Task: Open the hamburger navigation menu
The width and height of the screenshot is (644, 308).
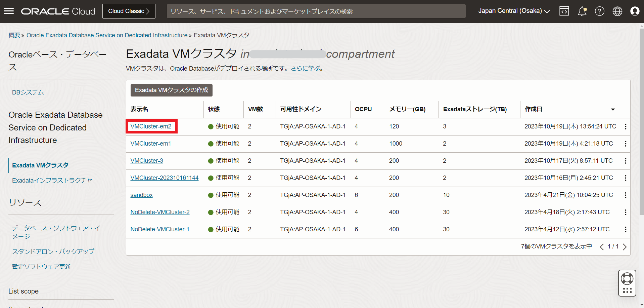Action: pyautogui.click(x=9, y=11)
